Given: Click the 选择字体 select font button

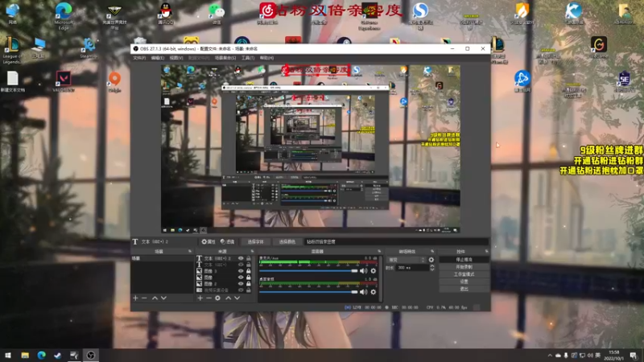Looking at the screenshot, I should [255, 242].
